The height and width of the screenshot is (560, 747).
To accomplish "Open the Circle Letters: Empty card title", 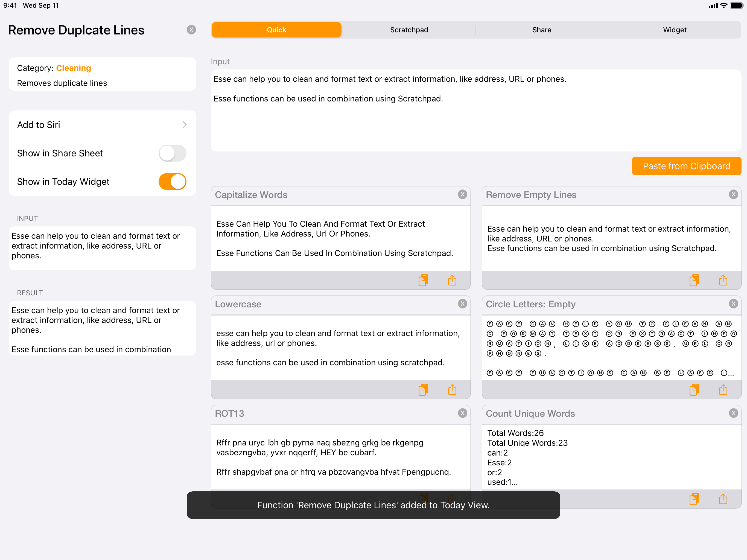I will pyautogui.click(x=530, y=304).
